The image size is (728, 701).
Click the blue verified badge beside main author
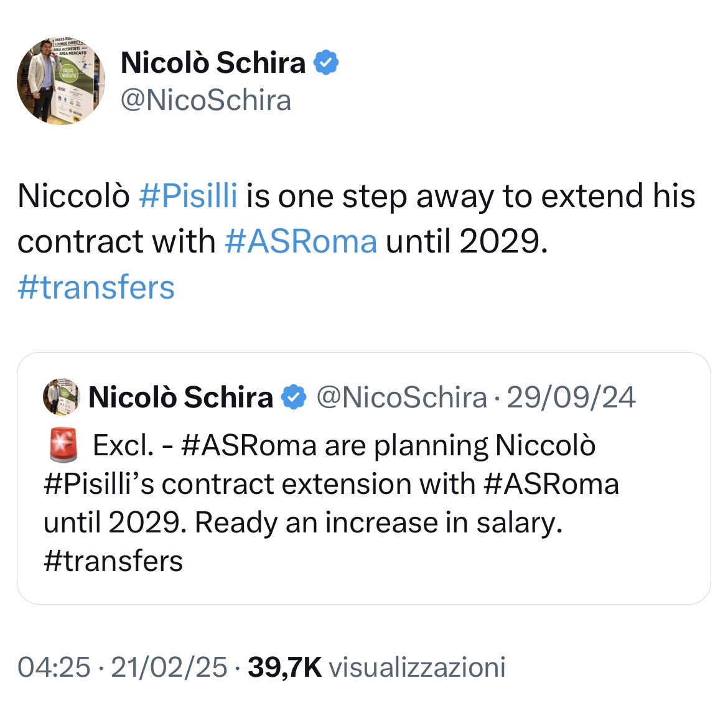(x=327, y=62)
